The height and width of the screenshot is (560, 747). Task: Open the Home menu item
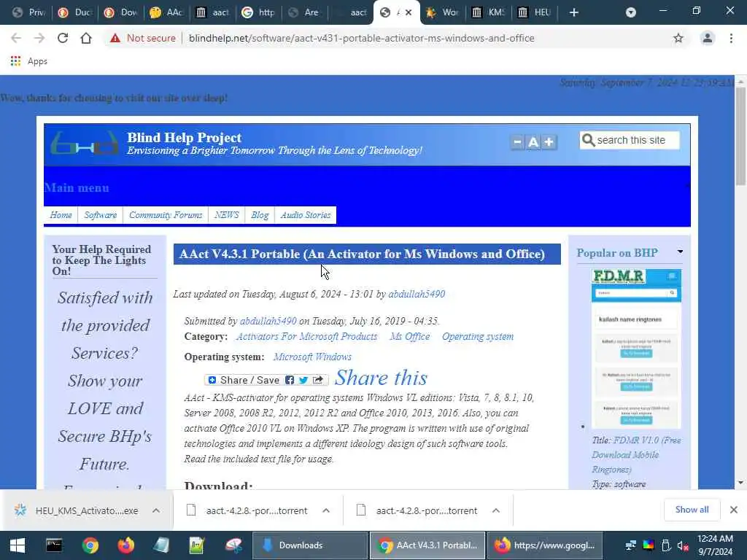coord(61,215)
